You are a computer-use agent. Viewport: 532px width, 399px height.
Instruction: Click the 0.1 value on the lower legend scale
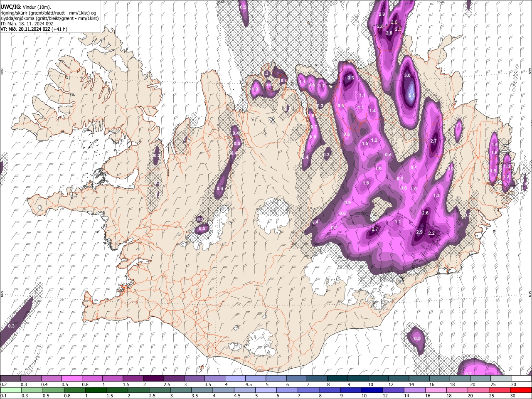click(x=4, y=396)
